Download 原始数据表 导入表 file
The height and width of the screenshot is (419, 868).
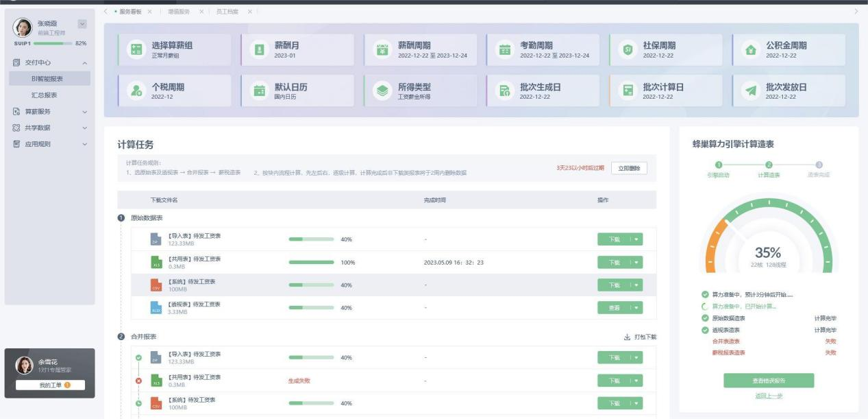[x=614, y=239]
